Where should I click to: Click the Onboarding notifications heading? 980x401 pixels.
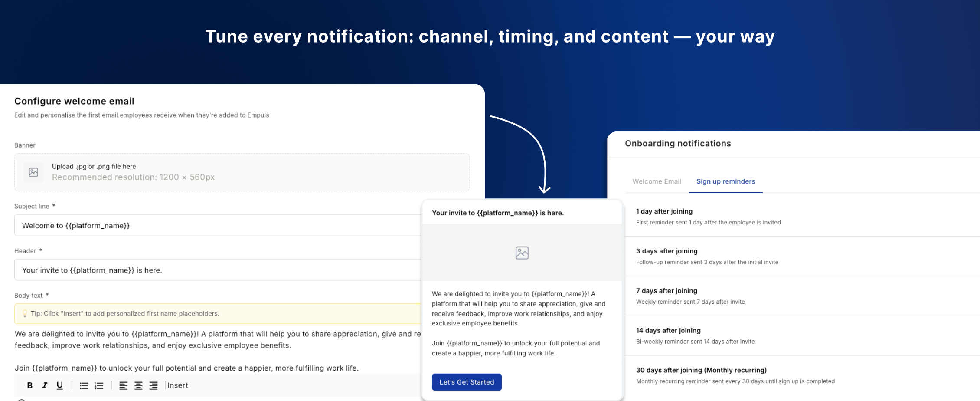point(678,144)
